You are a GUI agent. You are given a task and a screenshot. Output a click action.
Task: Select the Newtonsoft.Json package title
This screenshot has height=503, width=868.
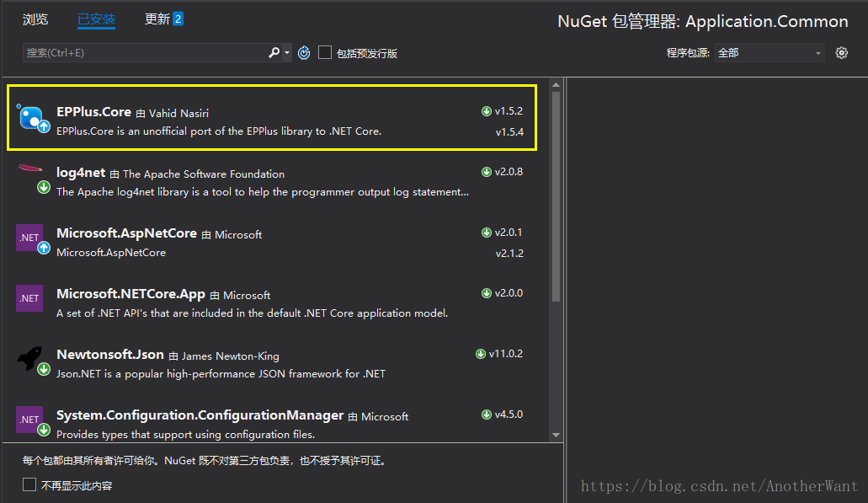coord(110,355)
